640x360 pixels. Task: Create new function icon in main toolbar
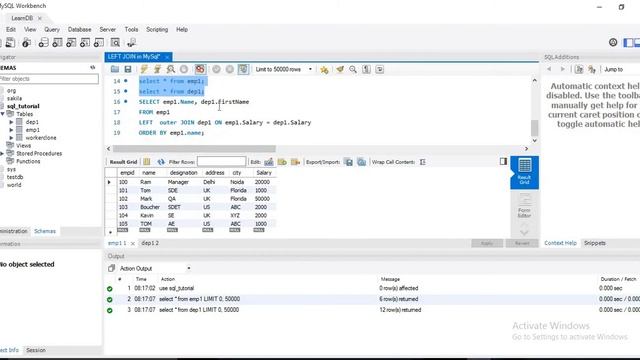[99, 42]
